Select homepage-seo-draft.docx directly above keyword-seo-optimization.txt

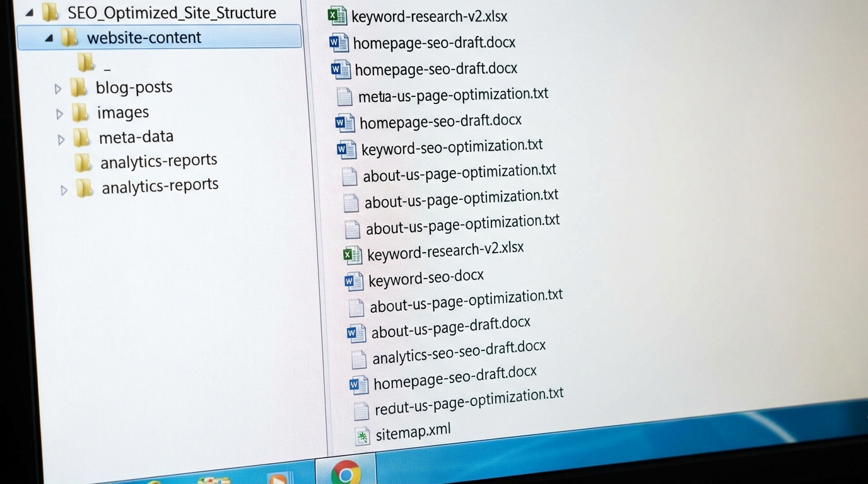(440, 121)
